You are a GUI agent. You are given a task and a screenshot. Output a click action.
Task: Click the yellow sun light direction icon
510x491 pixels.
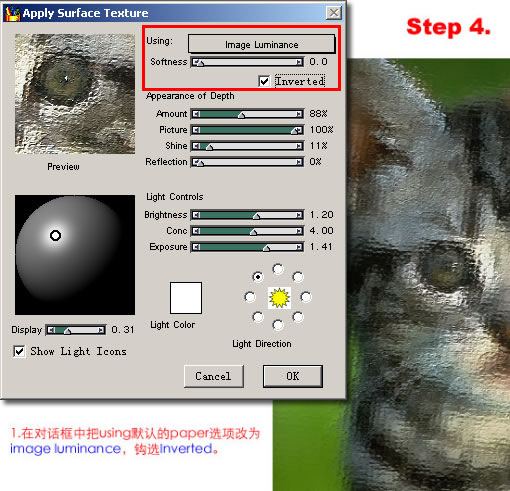click(279, 298)
